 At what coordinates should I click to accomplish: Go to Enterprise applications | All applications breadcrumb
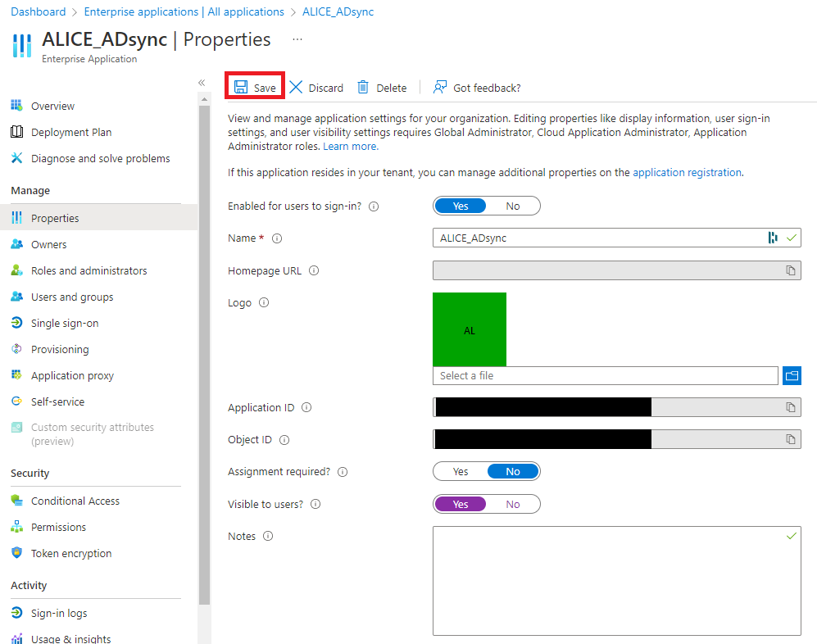click(184, 11)
